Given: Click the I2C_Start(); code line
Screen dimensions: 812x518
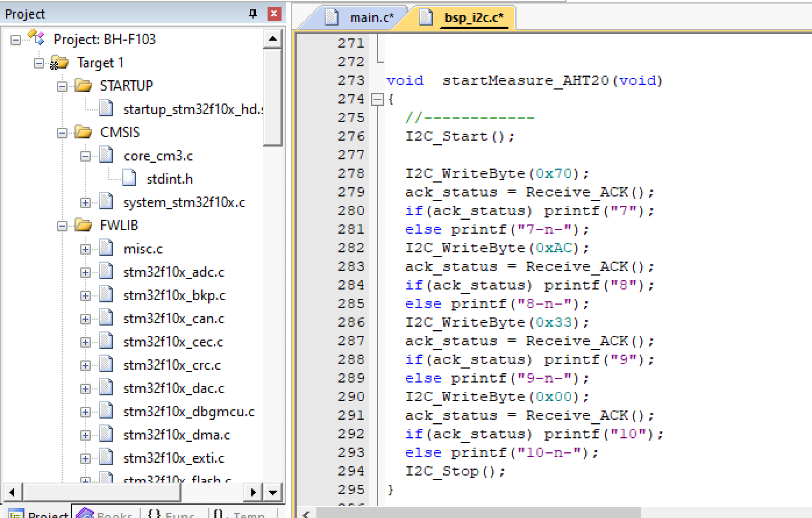Looking at the screenshot, I should [460, 137].
